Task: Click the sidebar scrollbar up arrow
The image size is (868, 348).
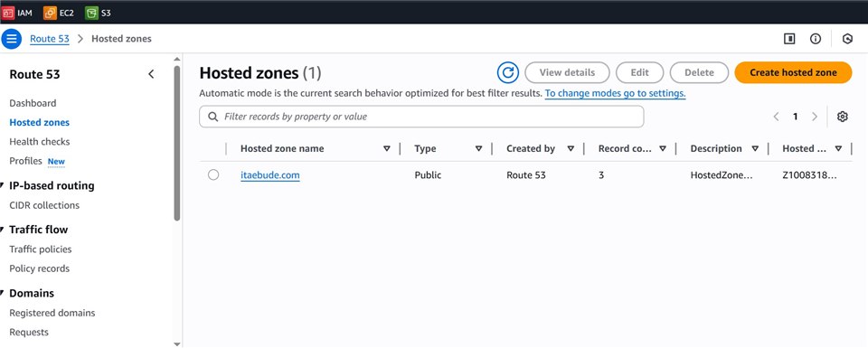Action: point(177,59)
